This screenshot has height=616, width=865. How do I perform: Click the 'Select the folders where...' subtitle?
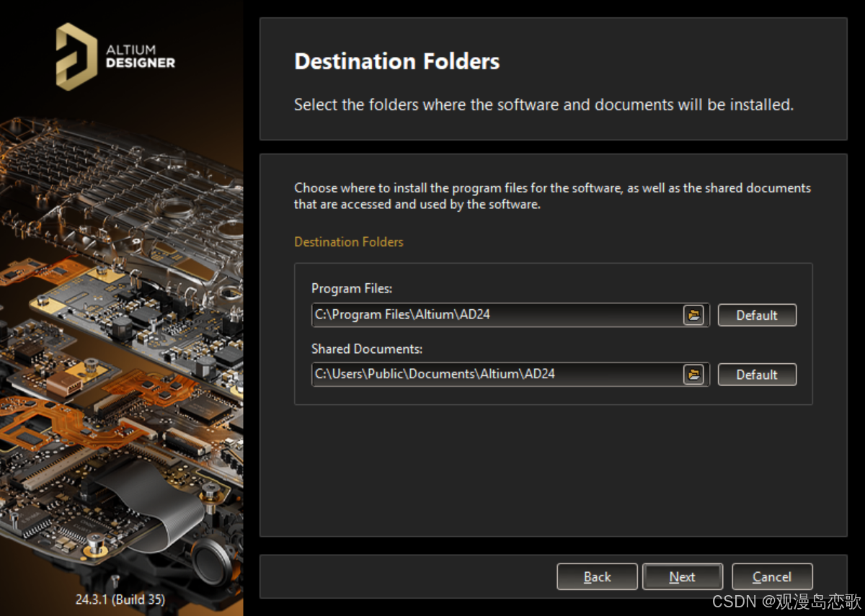[544, 104]
